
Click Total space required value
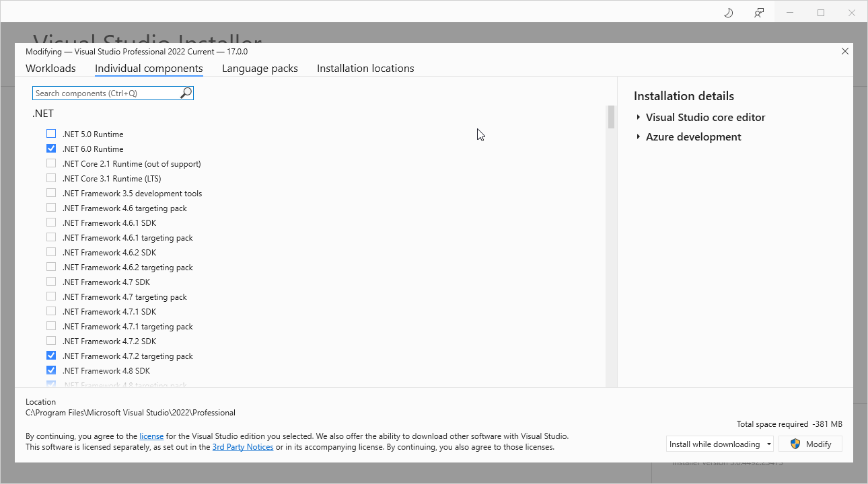(827, 424)
